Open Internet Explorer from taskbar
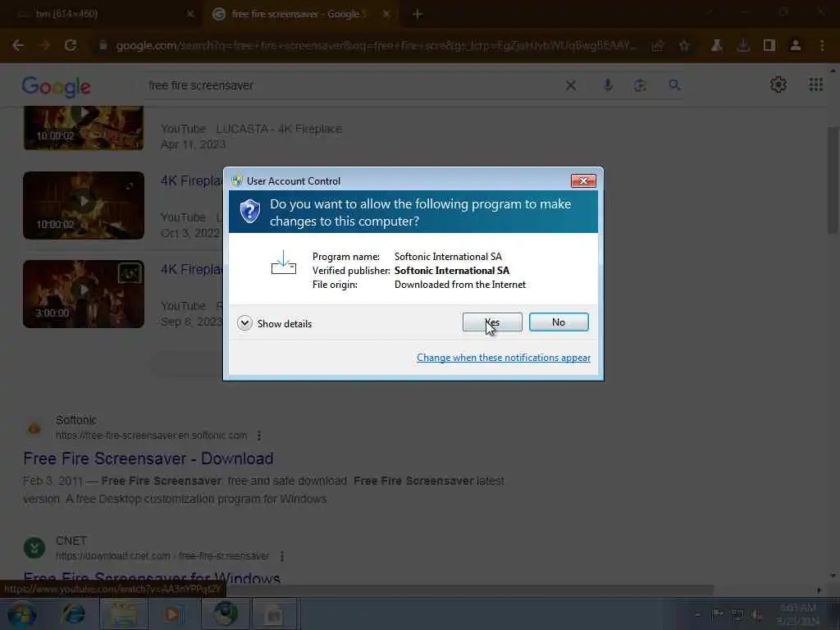Viewport: 840px width, 630px height. pos(73,614)
